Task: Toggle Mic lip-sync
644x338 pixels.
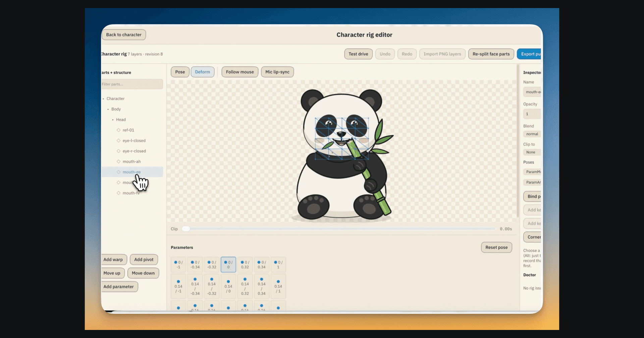Action: 277,72
